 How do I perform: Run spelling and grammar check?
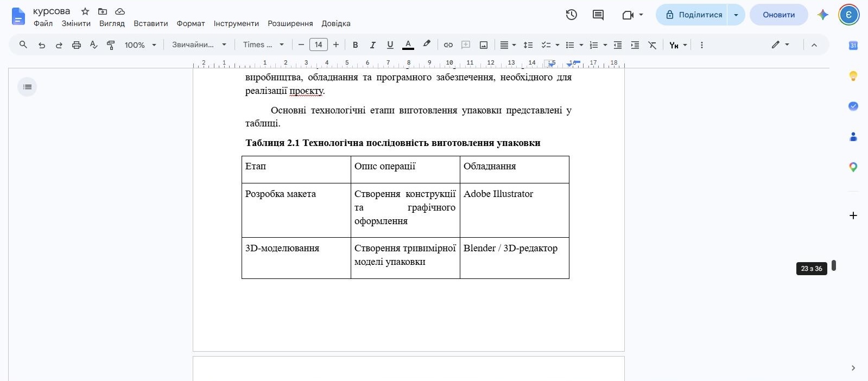point(94,45)
